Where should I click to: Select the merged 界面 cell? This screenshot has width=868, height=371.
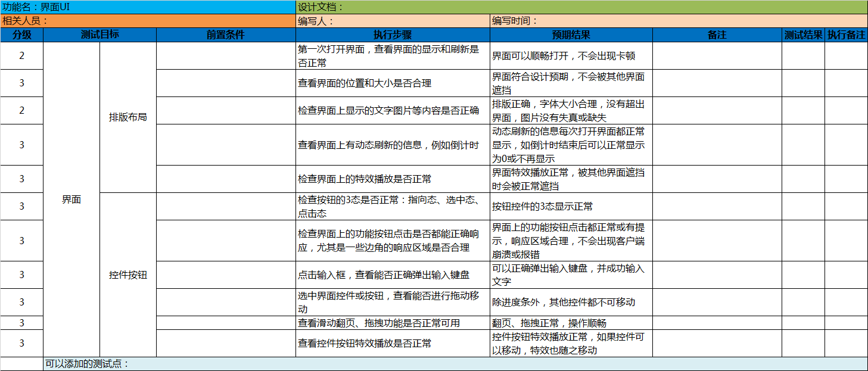71,199
